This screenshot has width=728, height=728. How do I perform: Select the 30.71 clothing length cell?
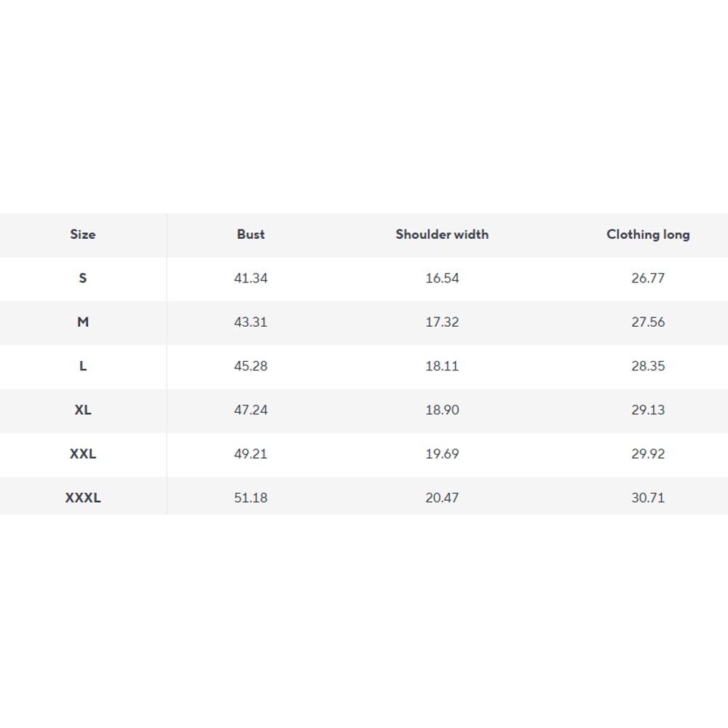pyautogui.click(x=648, y=498)
